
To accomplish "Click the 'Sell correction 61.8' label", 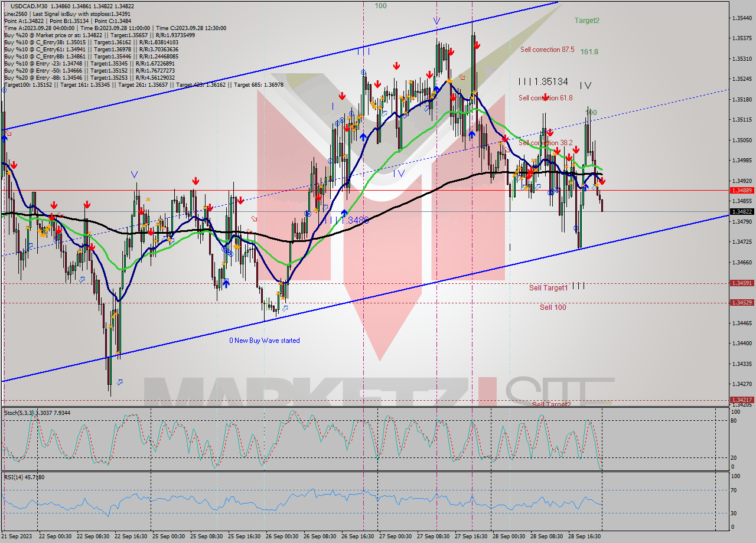I will (545, 98).
